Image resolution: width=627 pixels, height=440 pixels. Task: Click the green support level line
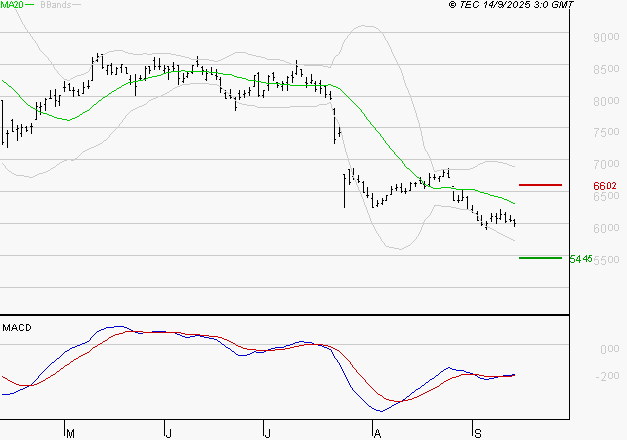[x=540, y=258]
